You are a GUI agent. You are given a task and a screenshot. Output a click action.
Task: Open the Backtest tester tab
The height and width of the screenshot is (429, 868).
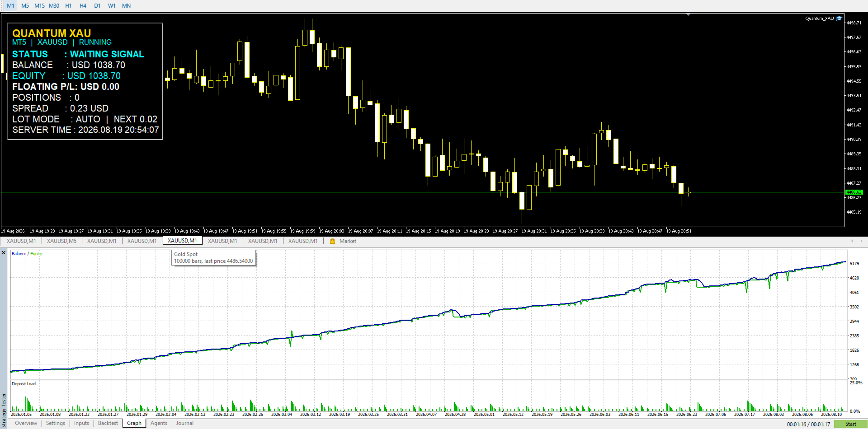(108, 423)
